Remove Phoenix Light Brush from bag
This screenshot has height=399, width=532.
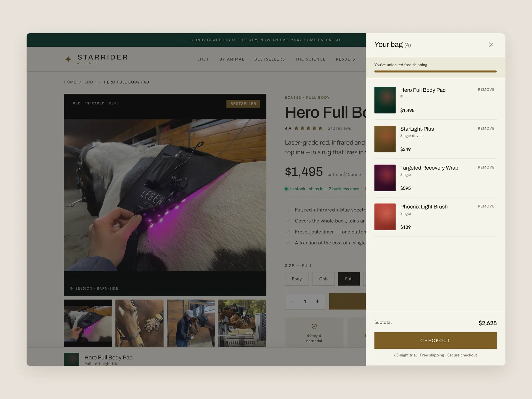486,206
